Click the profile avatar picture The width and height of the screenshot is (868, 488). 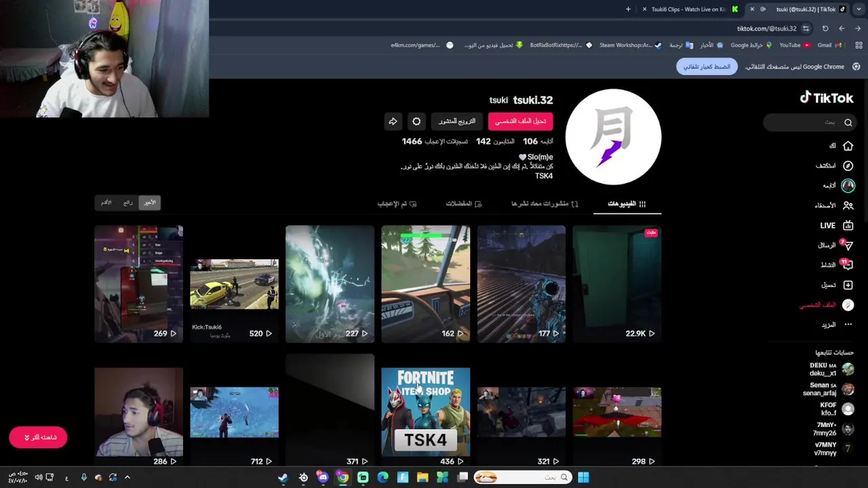tap(613, 137)
